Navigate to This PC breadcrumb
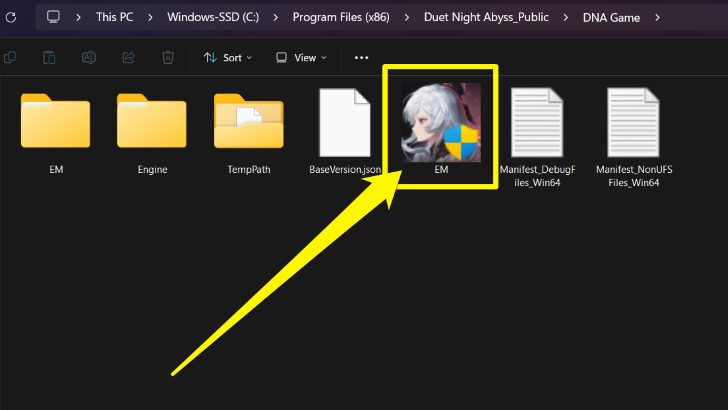Viewport: 728px width, 410px height. [114, 17]
